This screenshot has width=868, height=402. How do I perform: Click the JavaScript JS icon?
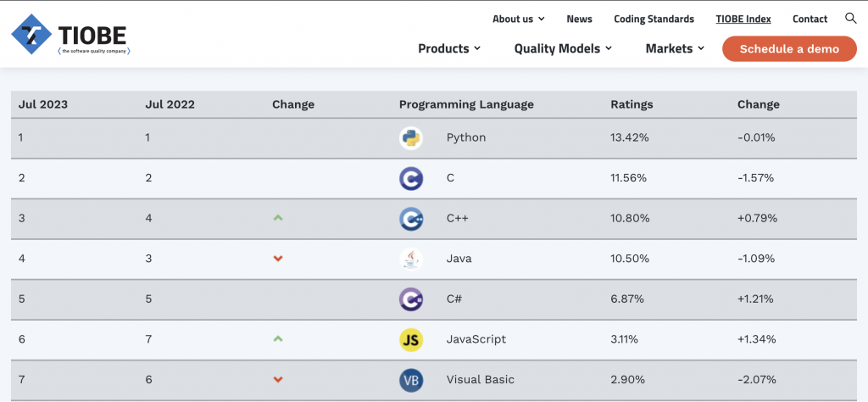point(411,339)
